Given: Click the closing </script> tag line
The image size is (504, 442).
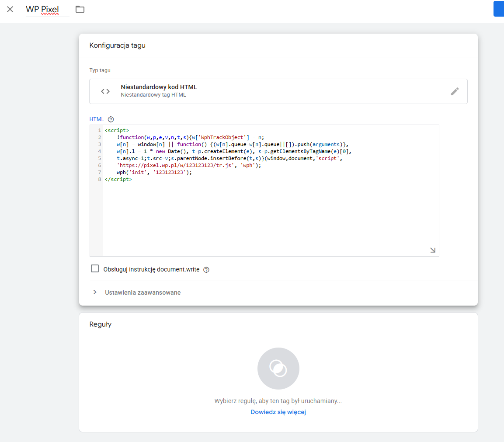Looking at the screenshot, I should coord(118,179).
